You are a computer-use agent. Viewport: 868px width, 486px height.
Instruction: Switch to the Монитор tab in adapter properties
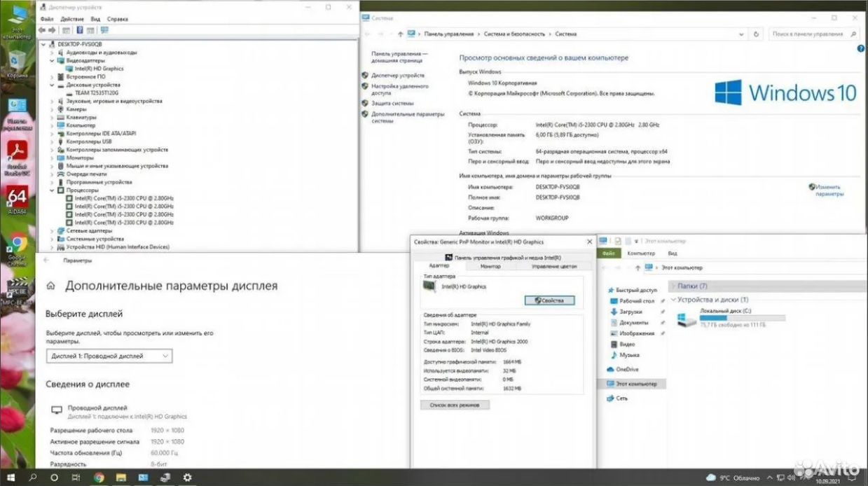(x=491, y=266)
